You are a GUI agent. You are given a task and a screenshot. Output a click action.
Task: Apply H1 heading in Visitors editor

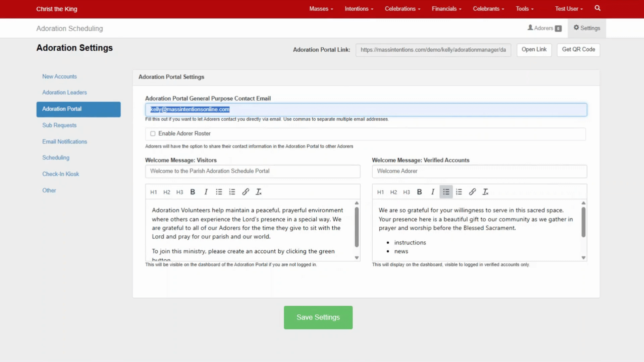pos(154,192)
